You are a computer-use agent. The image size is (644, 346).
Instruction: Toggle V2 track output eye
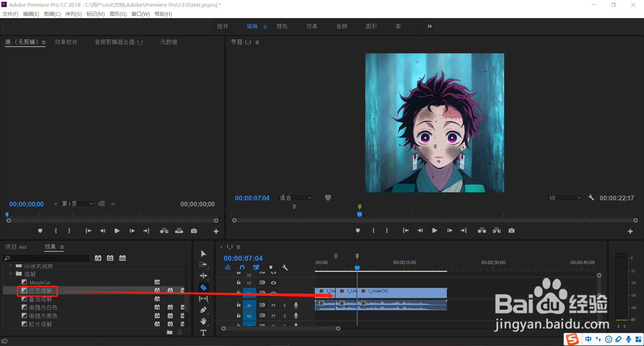(274, 283)
